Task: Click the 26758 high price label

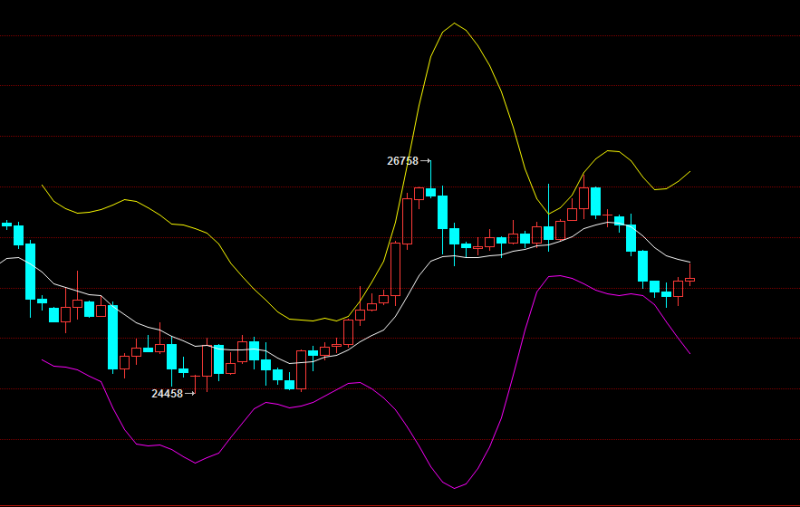Action: [402, 160]
